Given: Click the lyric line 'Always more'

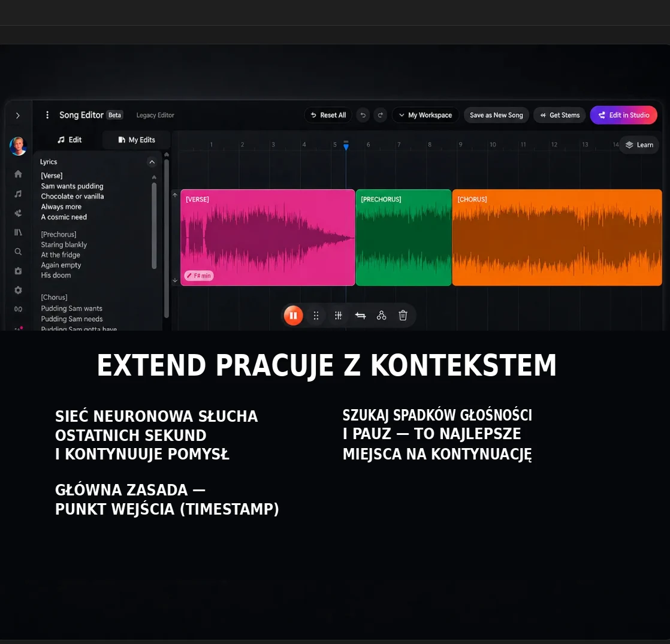Looking at the screenshot, I should coord(61,207).
